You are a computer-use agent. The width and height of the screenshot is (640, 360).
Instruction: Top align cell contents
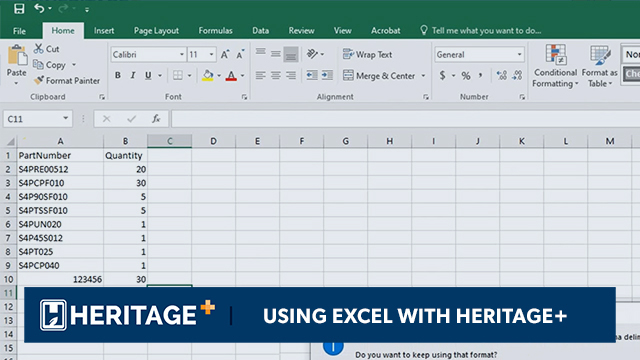[261, 53]
